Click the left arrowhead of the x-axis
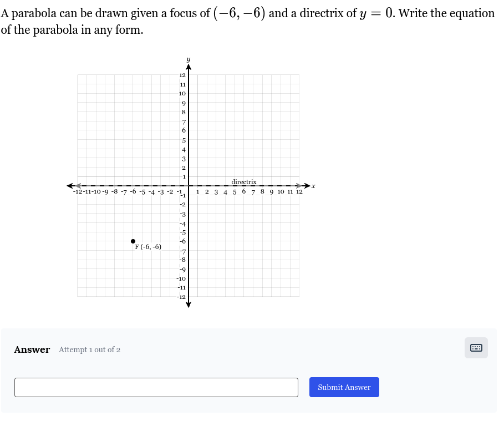The height and width of the screenshot is (421, 504). 70,186
